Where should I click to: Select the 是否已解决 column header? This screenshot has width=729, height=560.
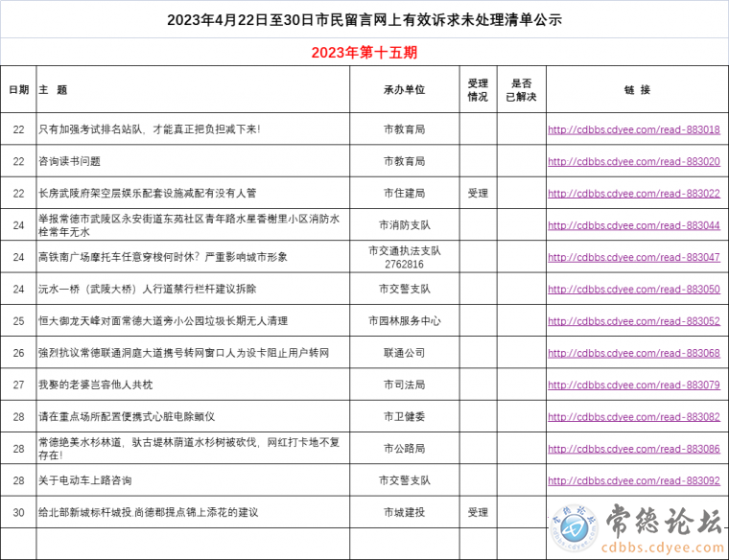pos(521,90)
